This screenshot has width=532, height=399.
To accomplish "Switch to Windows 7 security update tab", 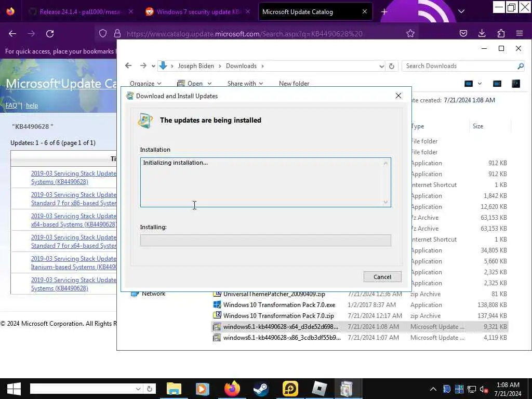I will pyautogui.click(x=198, y=12).
